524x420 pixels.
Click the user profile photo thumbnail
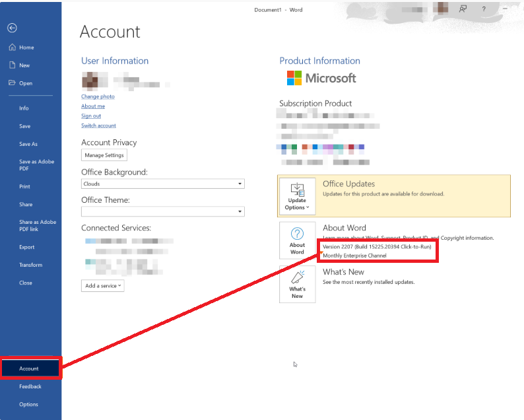(90, 81)
